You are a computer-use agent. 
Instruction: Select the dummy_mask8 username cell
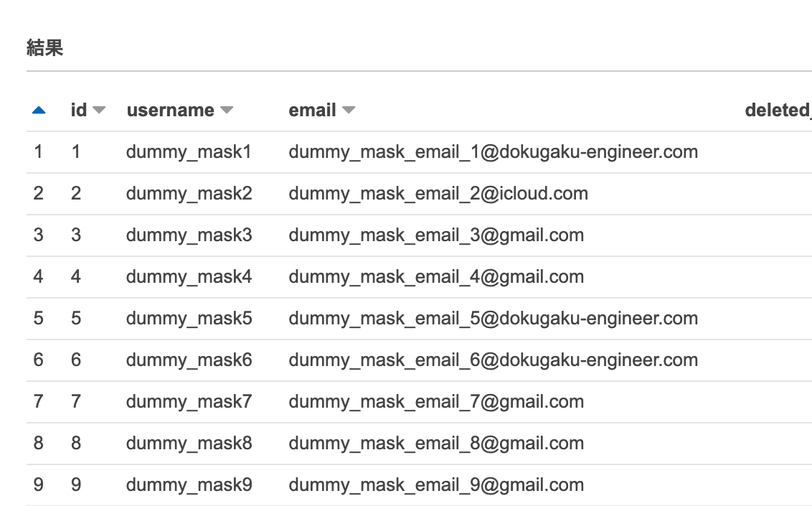pos(189,444)
